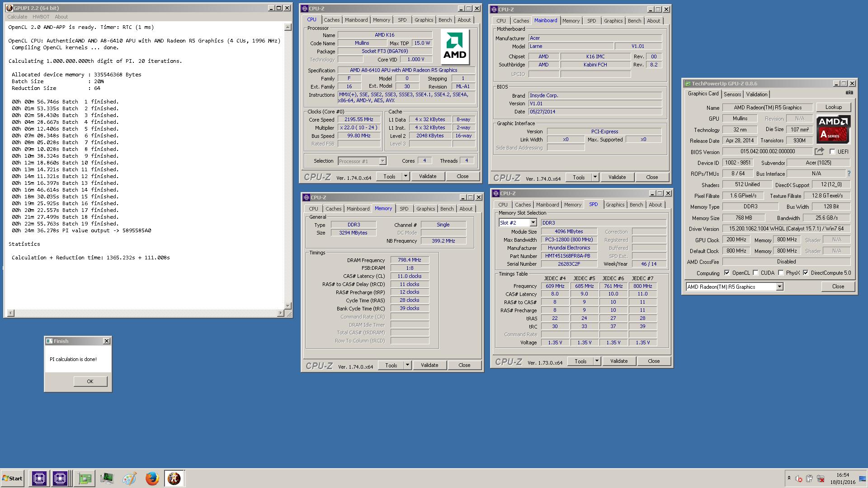
Task: Click the GPUPI pi taskbar icon
Action: [x=174, y=478]
